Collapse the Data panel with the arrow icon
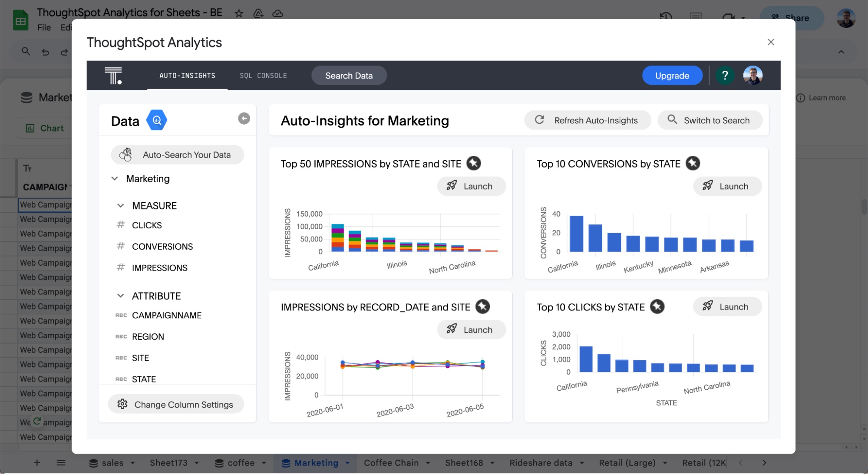Image resolution: width=868 pixels, height=474 pixels. click(x=244, y=118)
